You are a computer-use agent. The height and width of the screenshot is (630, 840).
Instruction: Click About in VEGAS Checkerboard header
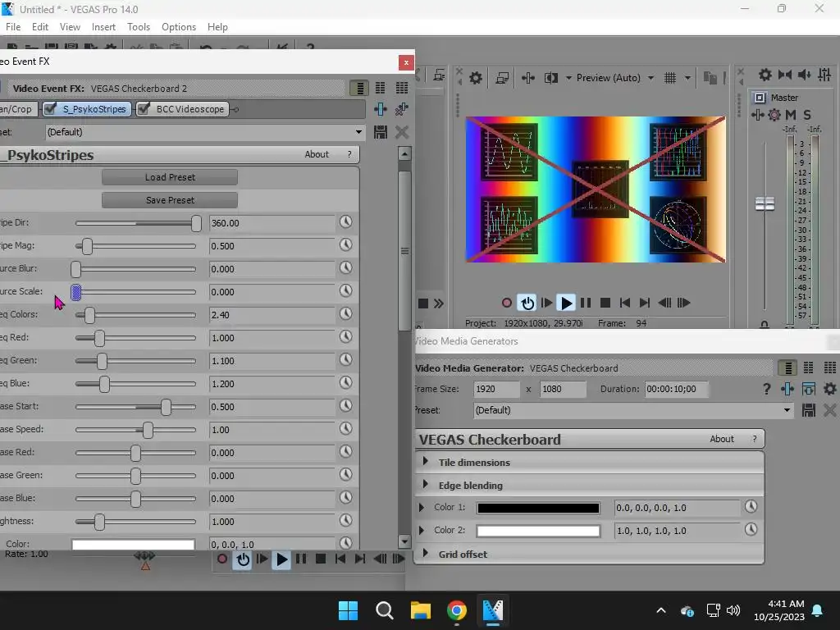722,439
